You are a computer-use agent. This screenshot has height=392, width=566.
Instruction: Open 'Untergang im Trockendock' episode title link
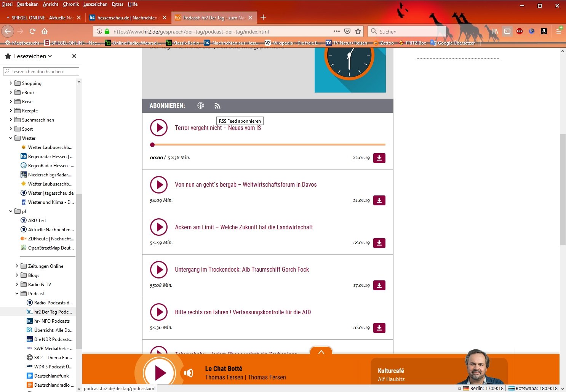point(242,270)
